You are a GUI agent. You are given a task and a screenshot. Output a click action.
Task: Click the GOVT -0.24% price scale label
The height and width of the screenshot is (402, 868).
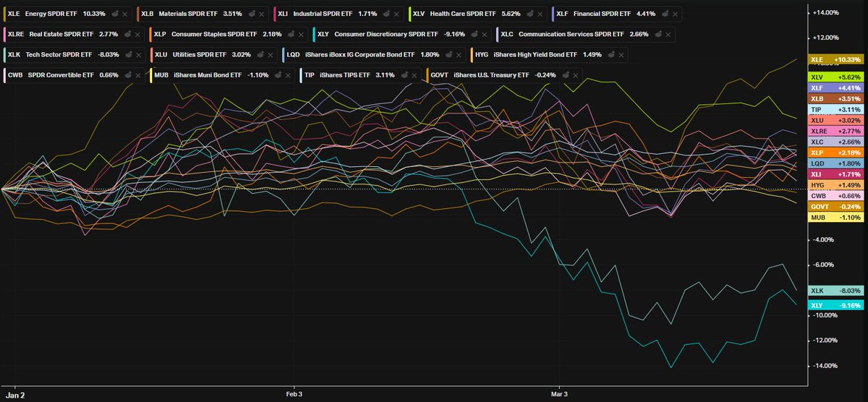[x=835, y=207]
